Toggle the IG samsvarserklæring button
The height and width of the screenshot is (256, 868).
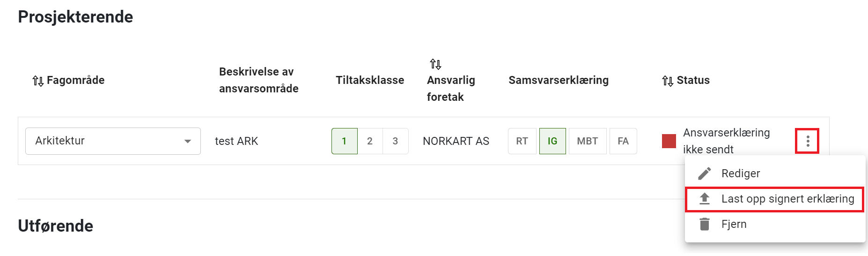(552, 141)
